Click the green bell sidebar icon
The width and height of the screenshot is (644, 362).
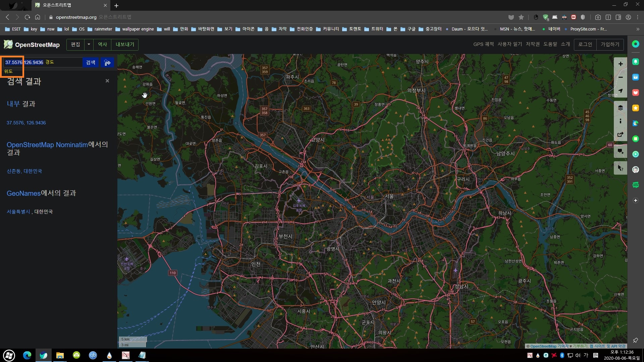click(x=636, y=62)
